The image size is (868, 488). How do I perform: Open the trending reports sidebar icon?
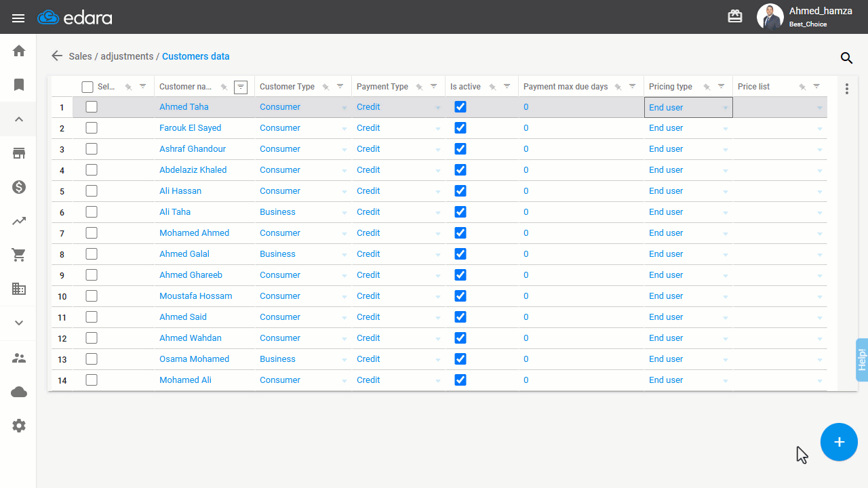19,221
